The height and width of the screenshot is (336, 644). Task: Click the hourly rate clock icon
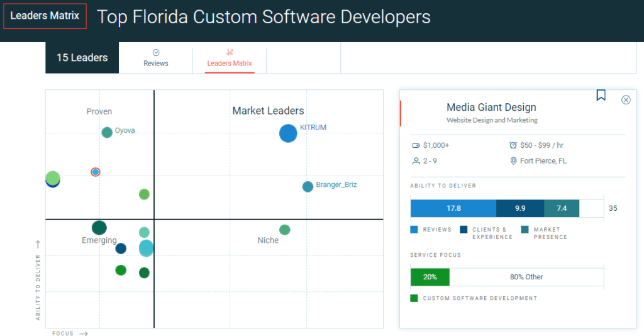513,145
